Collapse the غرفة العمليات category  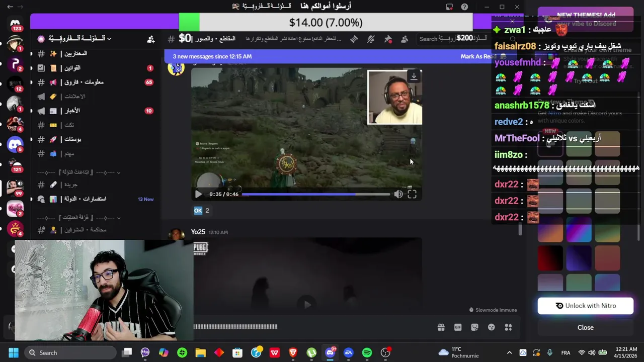pos(79,218)
